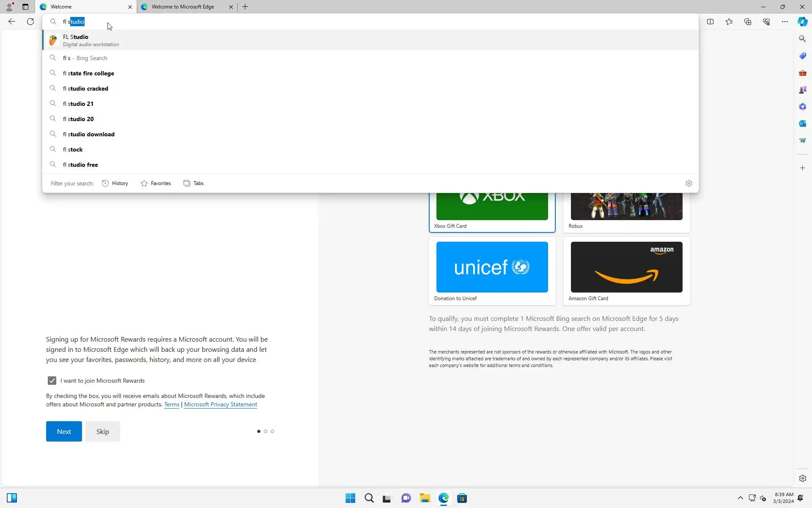Open the Collections toolbar icon
Screen dimensions: 812x508
(x=748, y=22)
